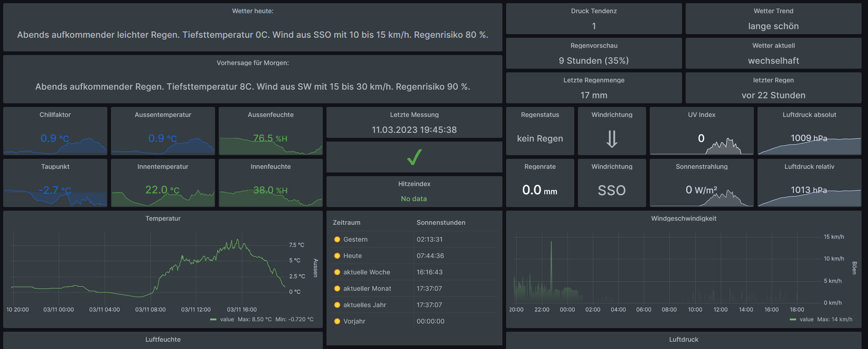Click the sun icon beside Vorjahr
Screen dimensions: 868x349
(x=337, y=321)
